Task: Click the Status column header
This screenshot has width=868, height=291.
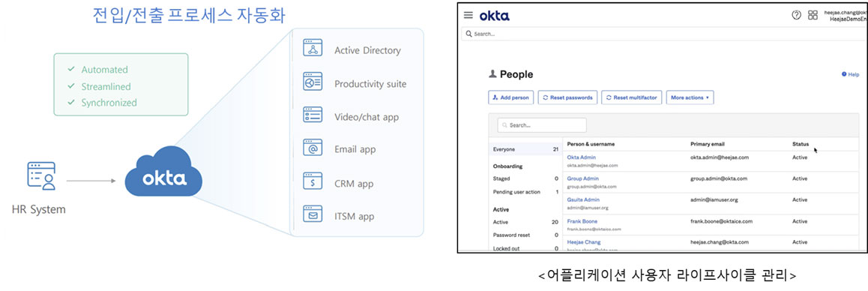Action: [x=801, y=144]
